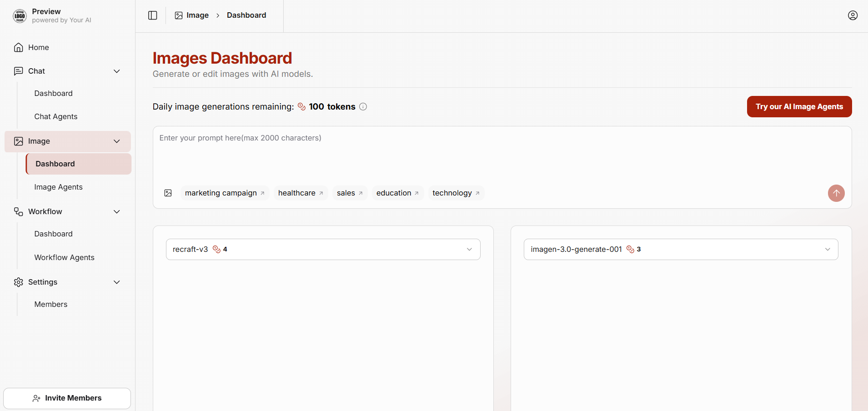Click the image icon in the breadcrumb

point(179,15)
